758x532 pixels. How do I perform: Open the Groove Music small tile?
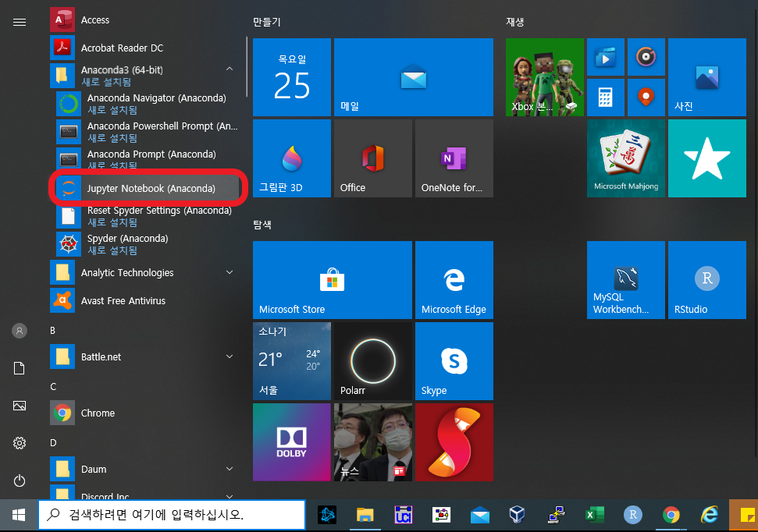[646, 57]
